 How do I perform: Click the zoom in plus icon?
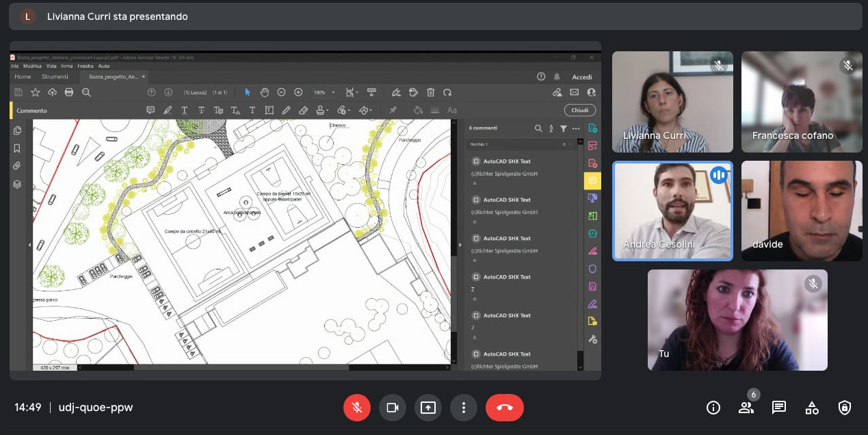[298, 92]
